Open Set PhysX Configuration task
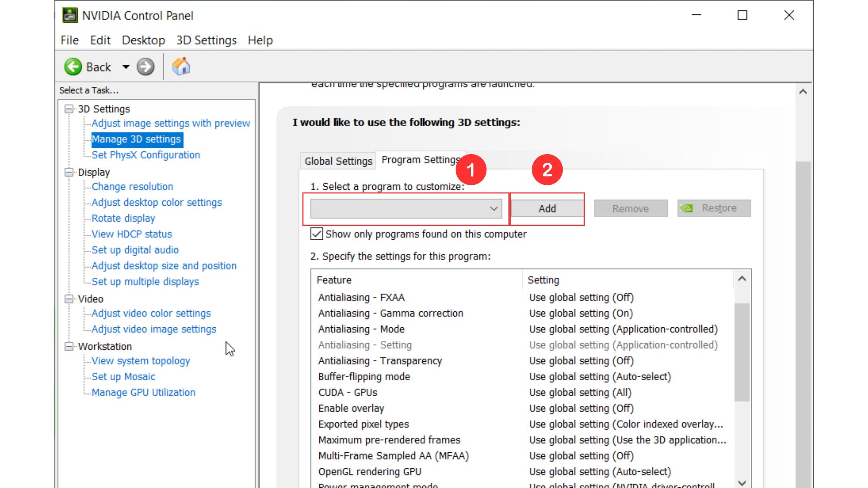This screenshot has height=488, width=868. click(146, 155)
